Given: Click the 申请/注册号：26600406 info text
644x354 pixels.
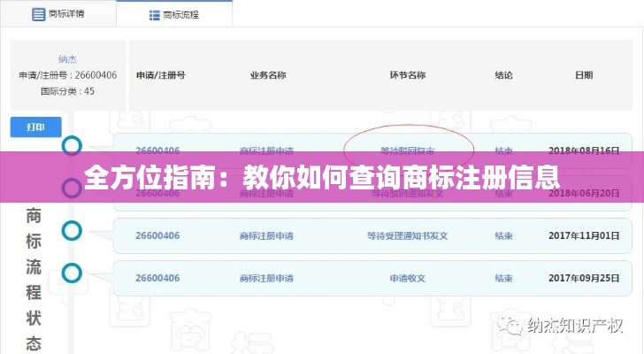Looking at the screenshot, I should 68,75.
